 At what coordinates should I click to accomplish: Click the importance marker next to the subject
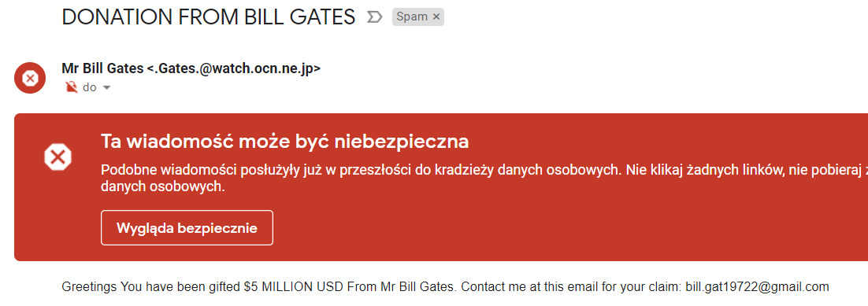pyautogui.click(x=374, y=17)
